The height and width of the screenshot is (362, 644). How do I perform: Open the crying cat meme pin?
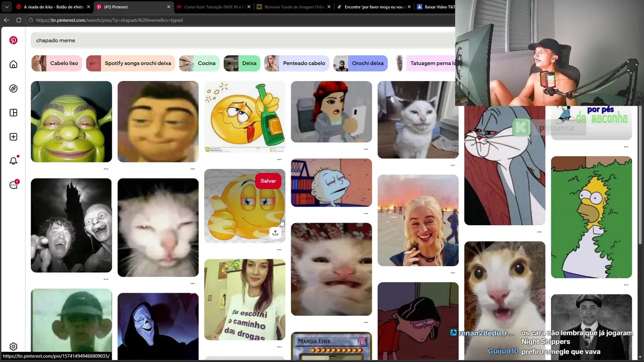click(x=332, y=269)
